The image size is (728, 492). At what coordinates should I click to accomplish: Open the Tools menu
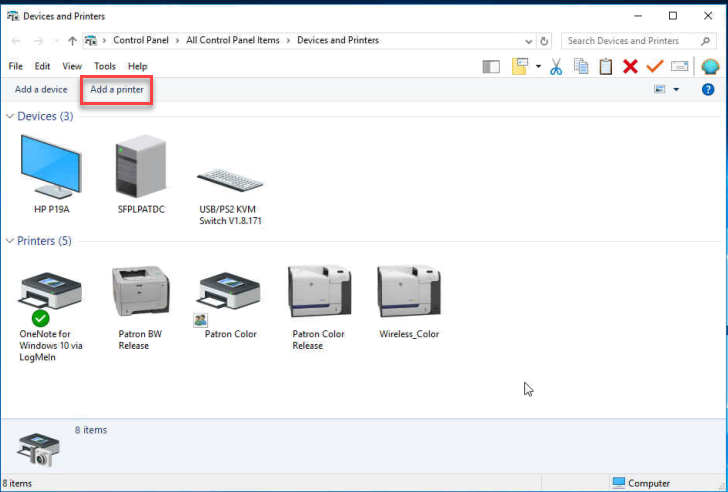pyautogui.click(x=105, y=66)
